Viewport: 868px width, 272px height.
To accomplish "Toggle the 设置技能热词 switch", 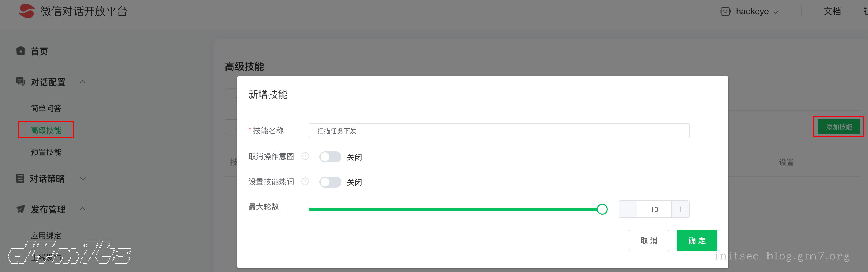I will pos(330,182).
